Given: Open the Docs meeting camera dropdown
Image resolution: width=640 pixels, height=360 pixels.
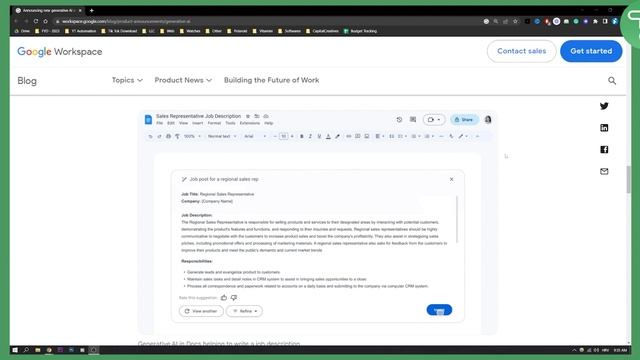Looking at the screenshot, I should click(434, 120).
